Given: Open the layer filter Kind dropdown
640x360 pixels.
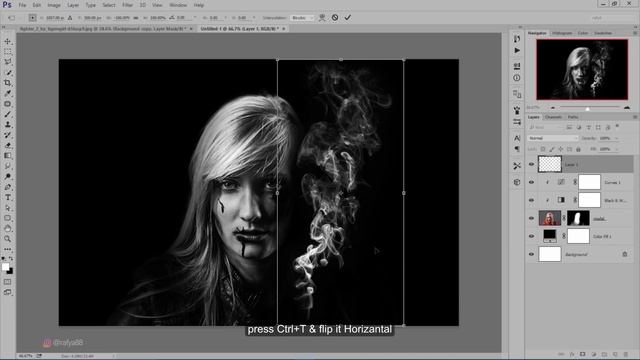Looking at the screenshot, I should click(544, 128).
